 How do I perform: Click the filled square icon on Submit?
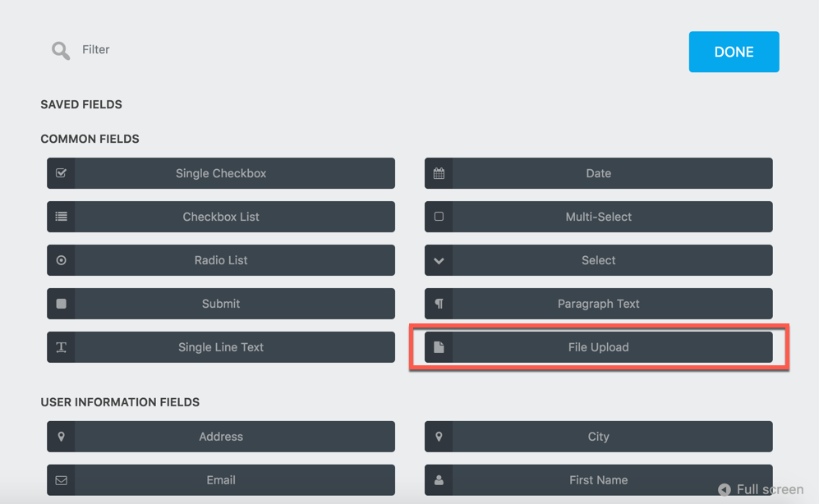61,304
